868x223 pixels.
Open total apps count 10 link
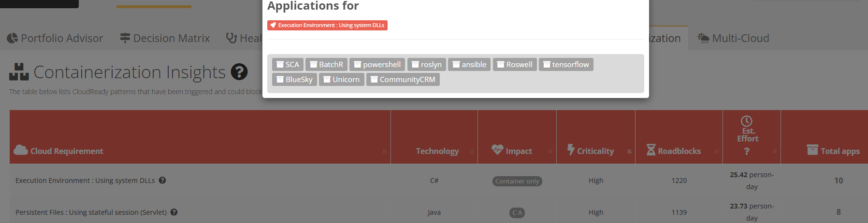pyautogui.click(x=839, y=181)
